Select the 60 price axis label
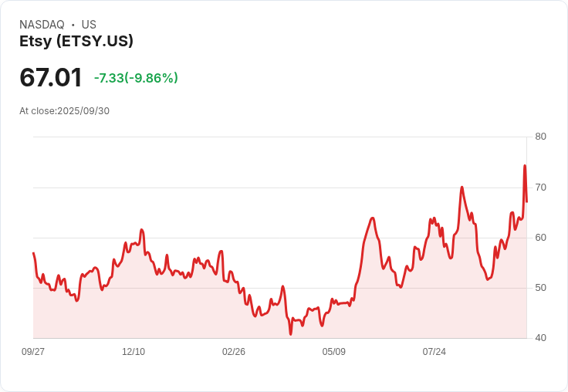Viewport: 568px width, 392px height. click(x=540, y=238)
